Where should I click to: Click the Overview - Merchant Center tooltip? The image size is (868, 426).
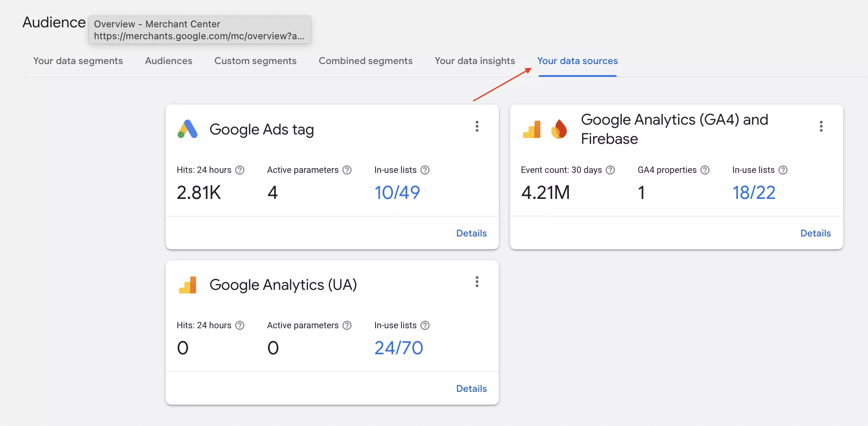click(200, 30)
